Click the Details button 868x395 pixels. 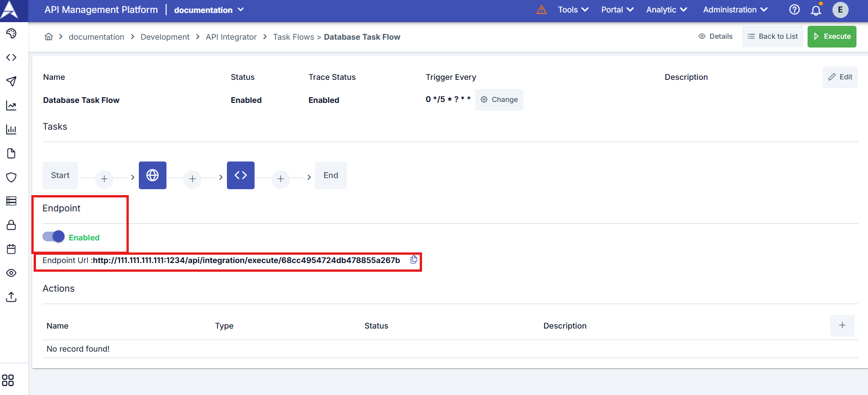click(716, 36)
